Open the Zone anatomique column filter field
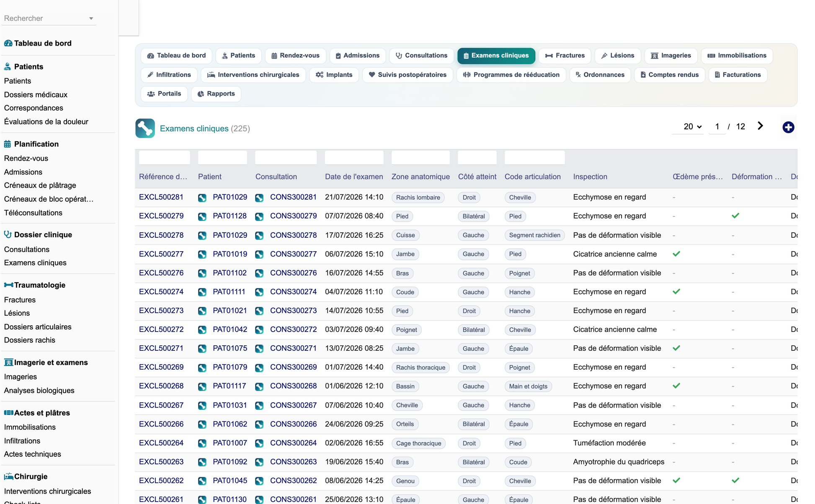This screenshot has width=815, height=504. [x=420, y=158]
